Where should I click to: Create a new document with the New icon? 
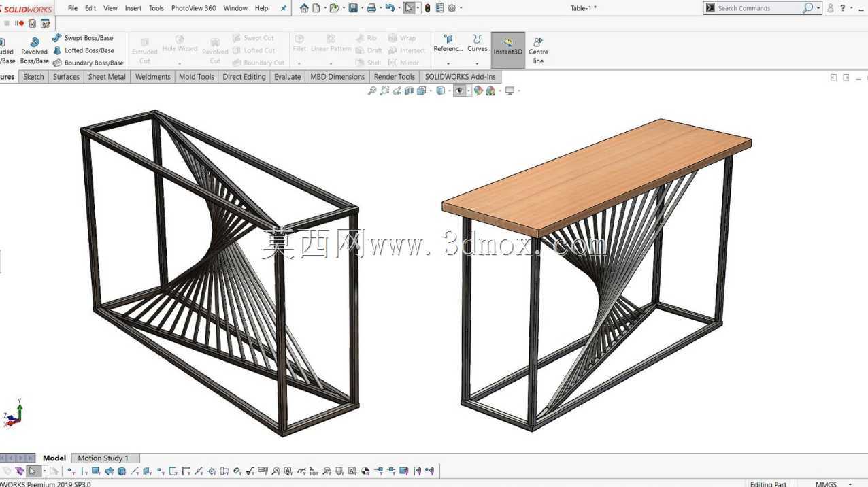[x=316, y=8]
